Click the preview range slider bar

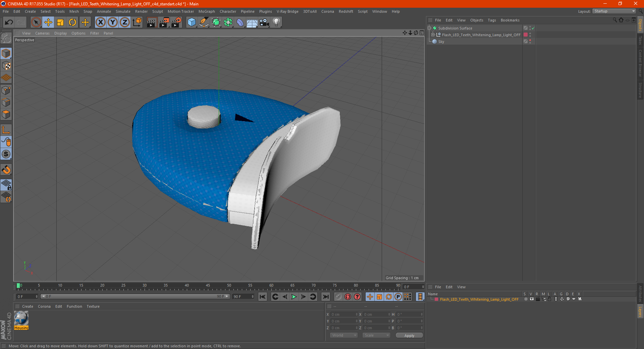click(135, 296)
